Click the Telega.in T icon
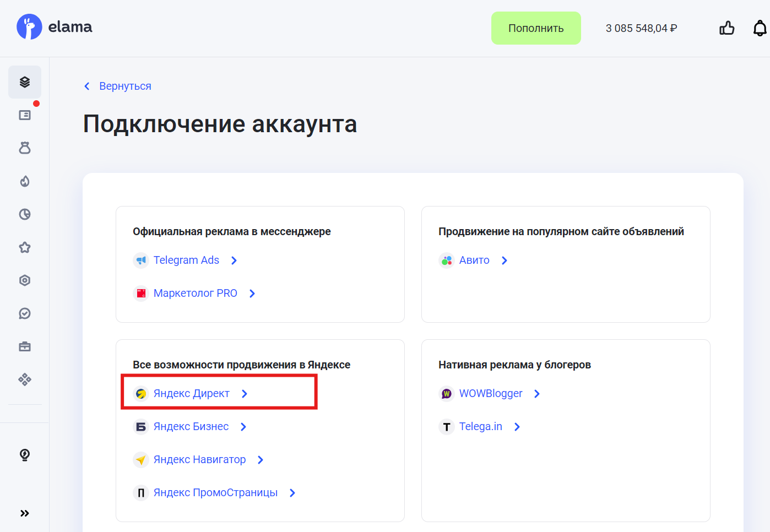Viewport: 770px width, 532px height. (447, 427)
